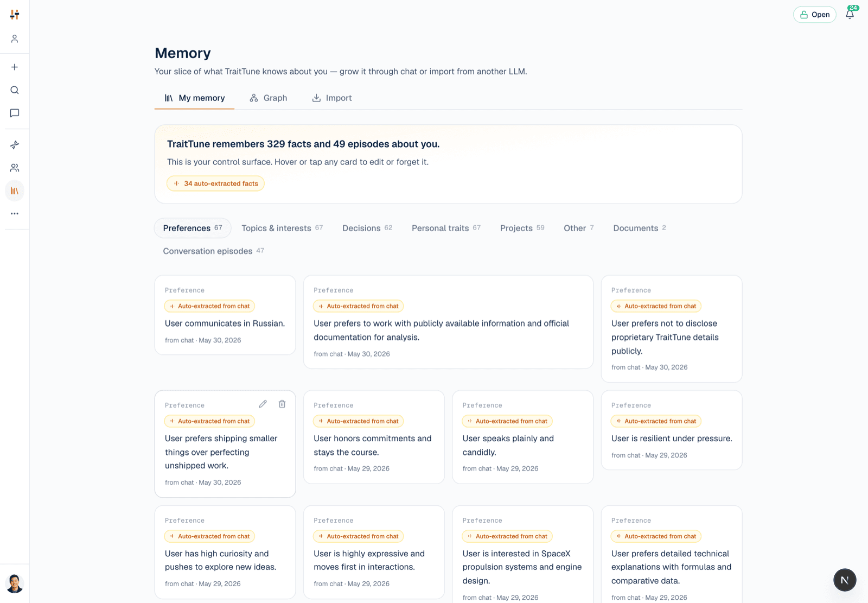Click the shipping smaller things card text

(x=221, y=452)
